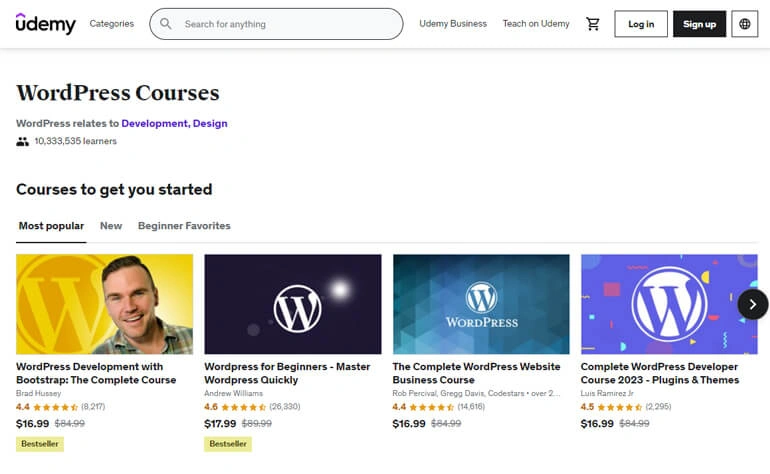Click Bestseller badge under Andrew Williams course

pos(228,444)
